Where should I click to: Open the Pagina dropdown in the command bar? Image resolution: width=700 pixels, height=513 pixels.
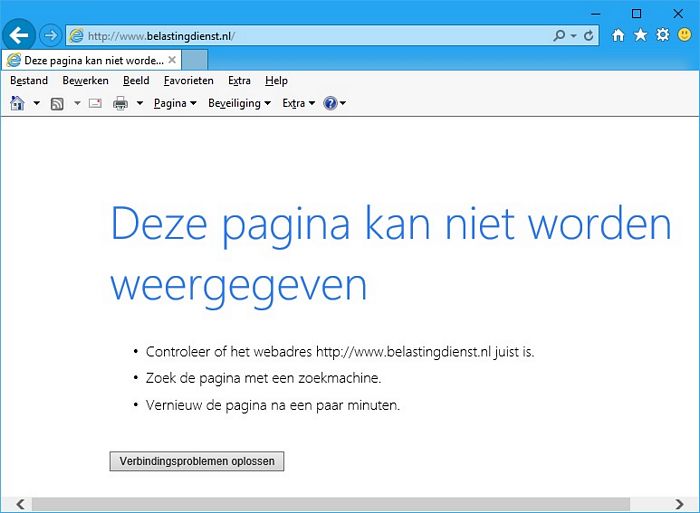[175, 103]
